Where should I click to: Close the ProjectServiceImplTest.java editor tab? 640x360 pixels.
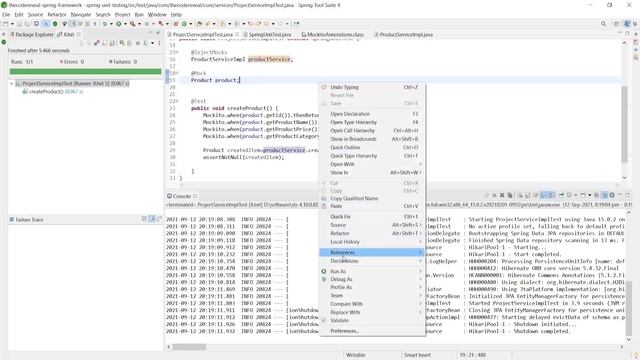coord(237,35)
